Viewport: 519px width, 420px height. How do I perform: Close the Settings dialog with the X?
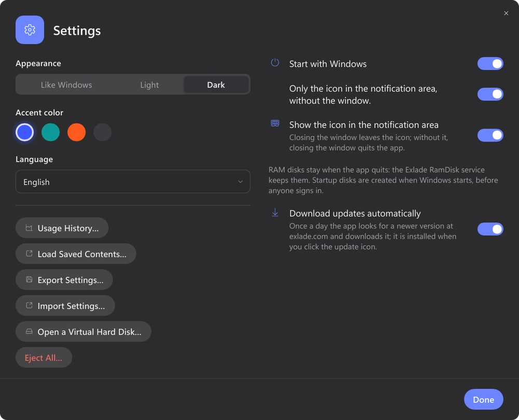[x=506, y=13]
